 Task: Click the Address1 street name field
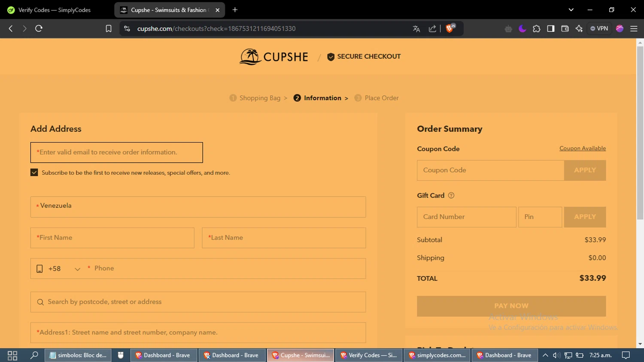pos(198,333)
